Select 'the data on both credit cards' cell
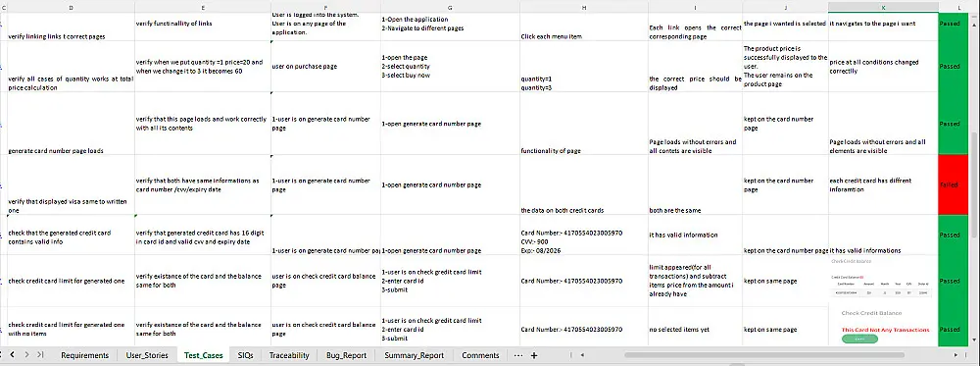Image resolution: width=980 pixels, height=366 pixels. pos(584,185)
